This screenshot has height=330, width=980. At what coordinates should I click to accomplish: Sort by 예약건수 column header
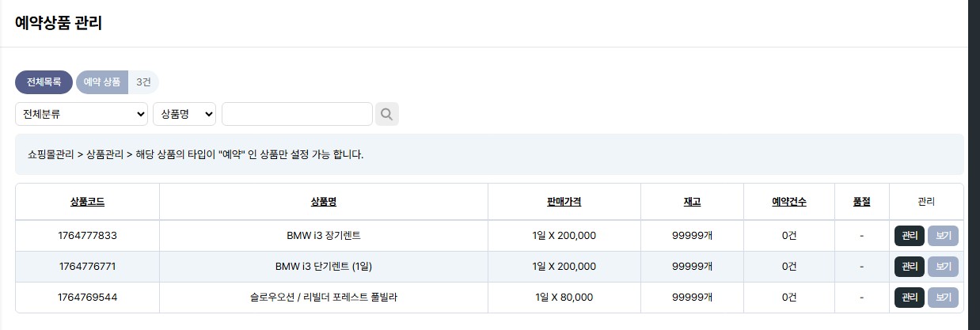(x=788, y=202)
